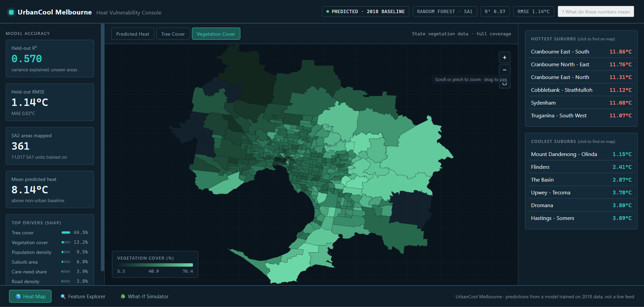Click the left panel vertical scrollbar
Image resolution: width=644 pixels, height=307 pixels.
pyautogui.click(x=103, y=148)
